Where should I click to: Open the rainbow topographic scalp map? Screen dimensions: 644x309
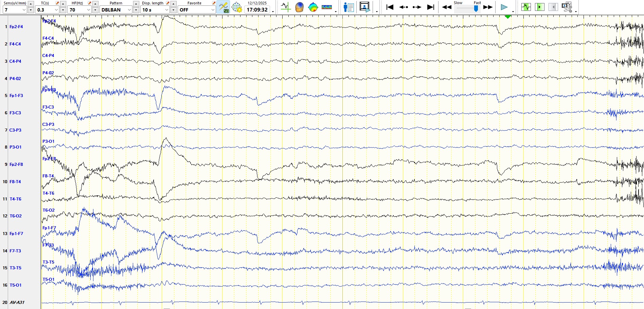tap(313, 7)
